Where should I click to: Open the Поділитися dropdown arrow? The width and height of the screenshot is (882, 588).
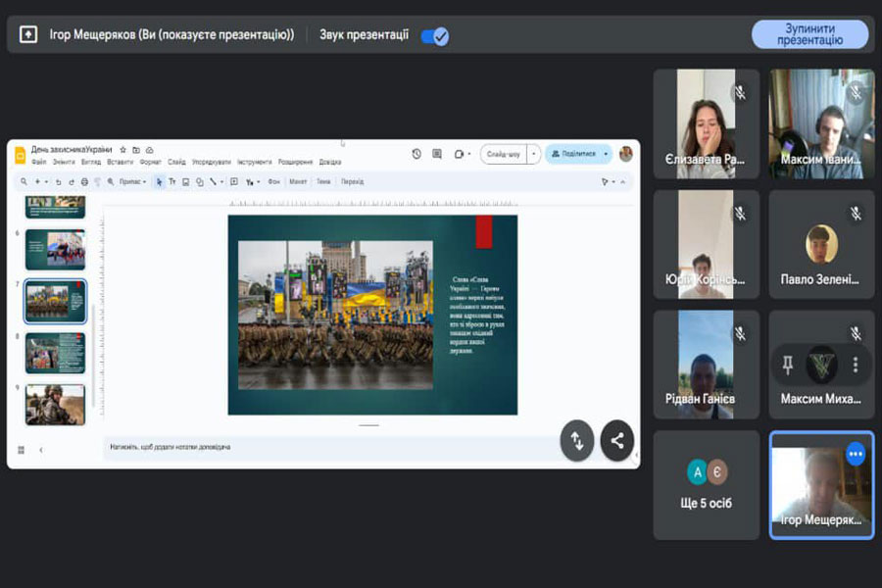coord(606,154)
